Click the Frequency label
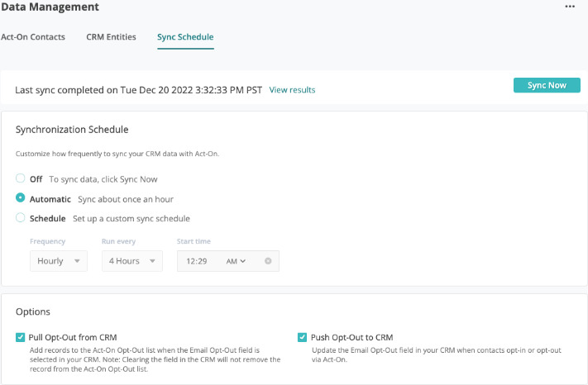Image resolution: width=588 pixels, height=385 pixels. (48, 241)
